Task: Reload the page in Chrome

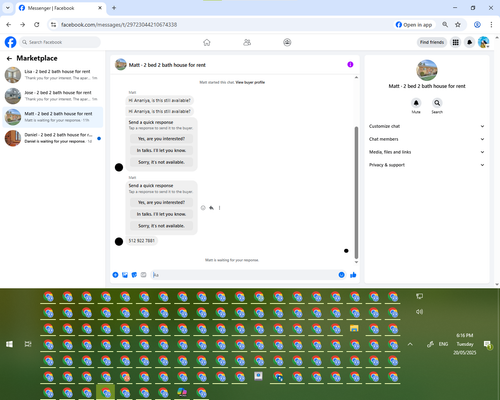Action: coord(37,25)
